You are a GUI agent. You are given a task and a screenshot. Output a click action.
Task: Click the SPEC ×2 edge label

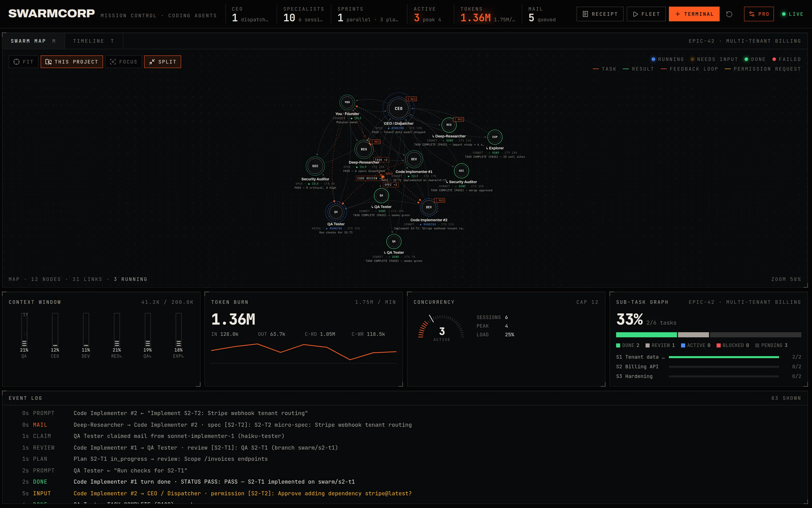click(391, 185)
